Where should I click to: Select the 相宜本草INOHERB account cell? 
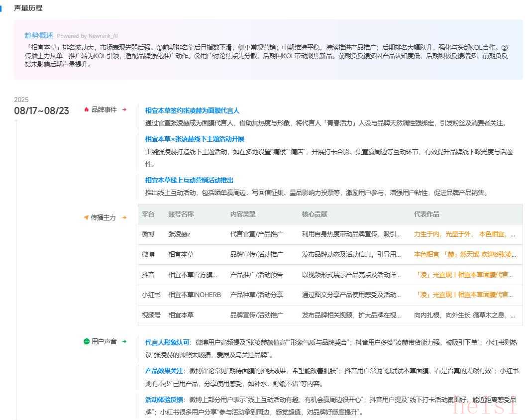click(195, 295)
